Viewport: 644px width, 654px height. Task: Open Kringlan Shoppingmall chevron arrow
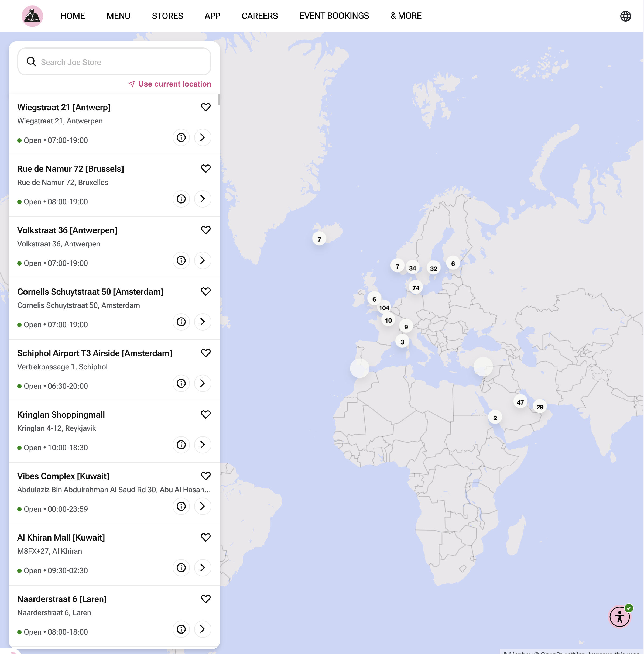point(203,445)
